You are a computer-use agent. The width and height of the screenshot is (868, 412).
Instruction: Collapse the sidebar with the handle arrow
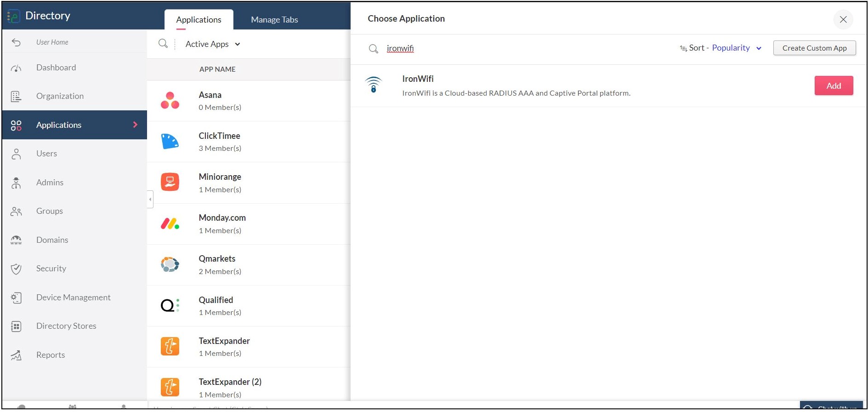pyautogui.click(x=150, y=199)
